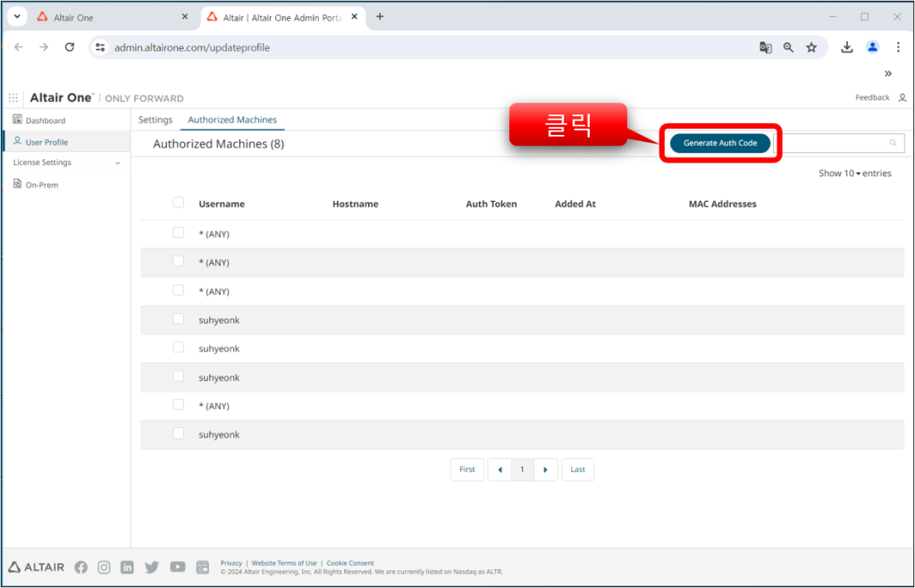Go forward with the browser forward arrow

(44, 47)
